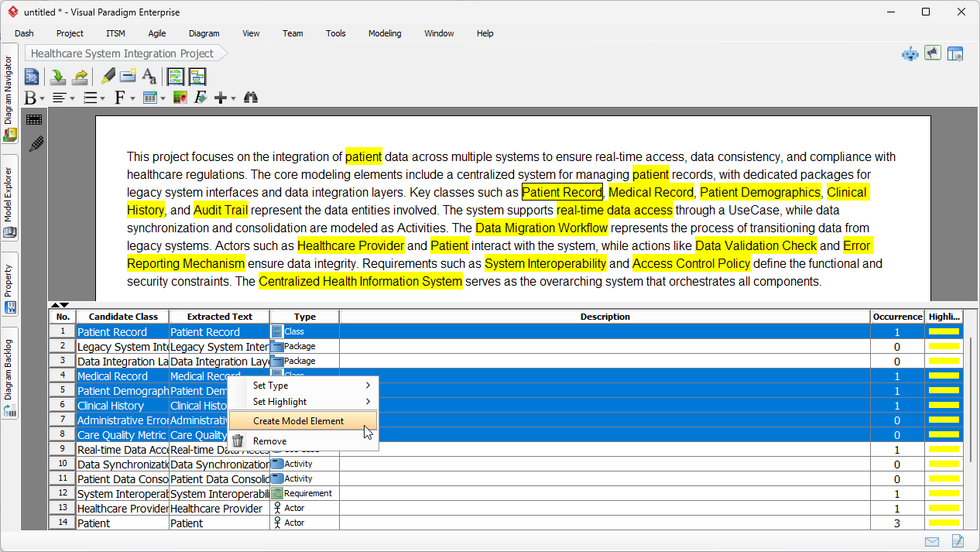The image size is (980, 552).
Task: Click the plus icon to add a new element
Action: click(x=220, y=98)
